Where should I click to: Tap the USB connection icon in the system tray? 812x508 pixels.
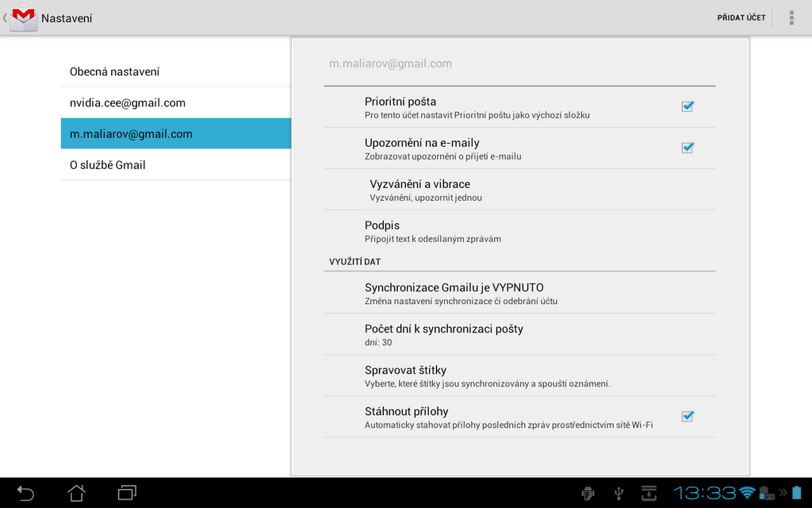tap(619, 492)
